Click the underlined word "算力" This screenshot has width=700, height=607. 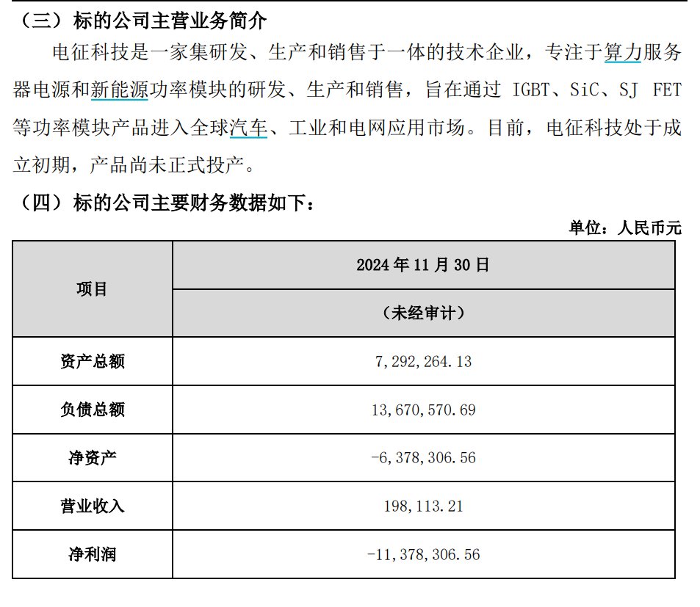point(622,52)
